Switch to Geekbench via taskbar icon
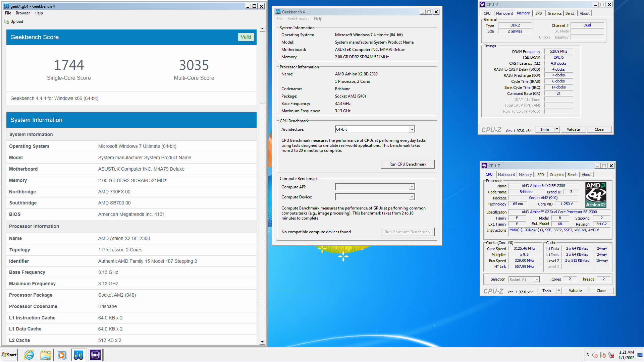The height and width of the screenshot is (362, 644). tap(78, 355)
